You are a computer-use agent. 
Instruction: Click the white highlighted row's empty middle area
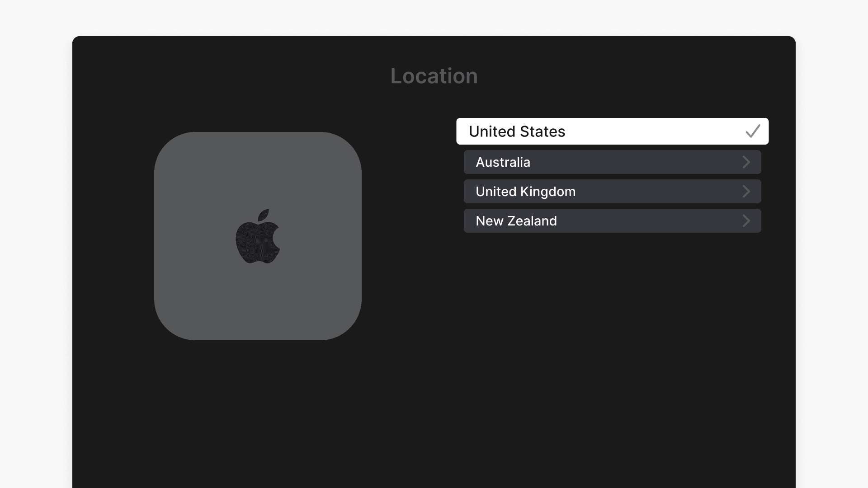(656, 131)
